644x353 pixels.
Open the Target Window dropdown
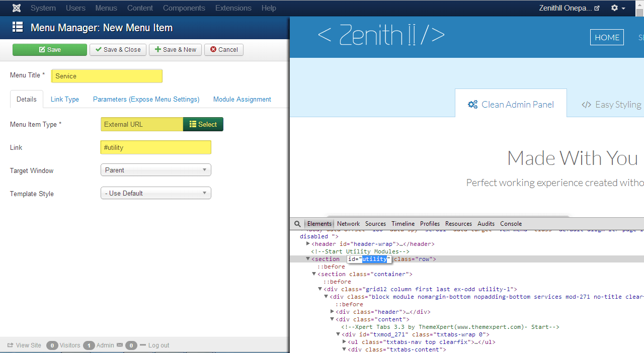pyautogui.click(x=155, y=170)
